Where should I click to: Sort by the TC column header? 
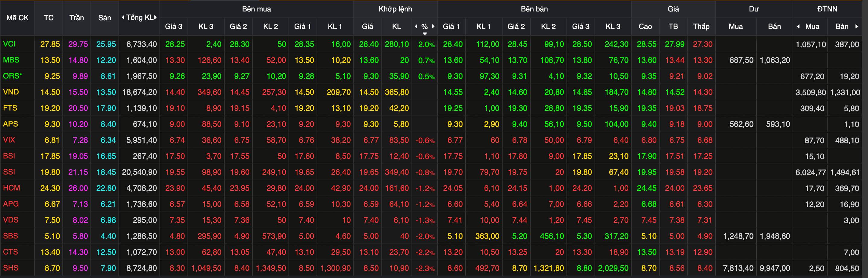pyautogui.click(x=49, y=18)
